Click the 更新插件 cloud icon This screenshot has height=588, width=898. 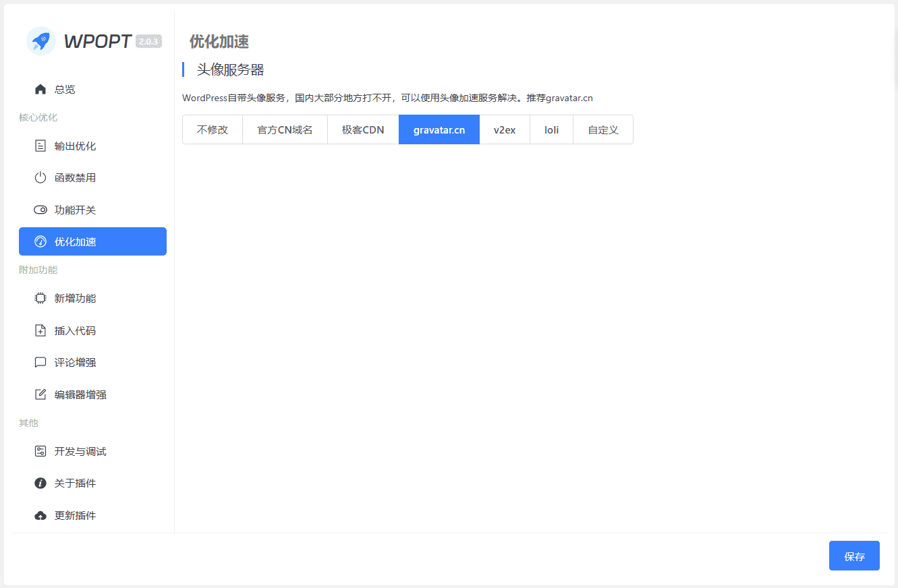click(x=40, y=514)
